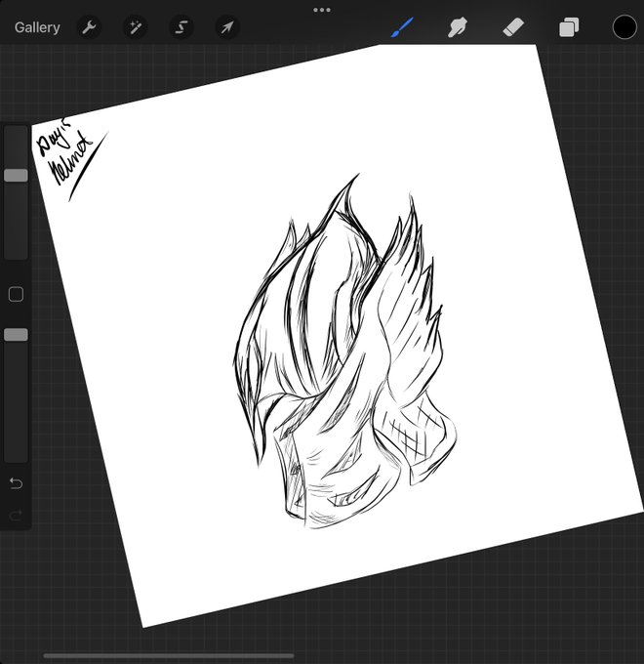Open the Actions wrench menu
This screenshot has width=644, height=664.
click(89, 27)
